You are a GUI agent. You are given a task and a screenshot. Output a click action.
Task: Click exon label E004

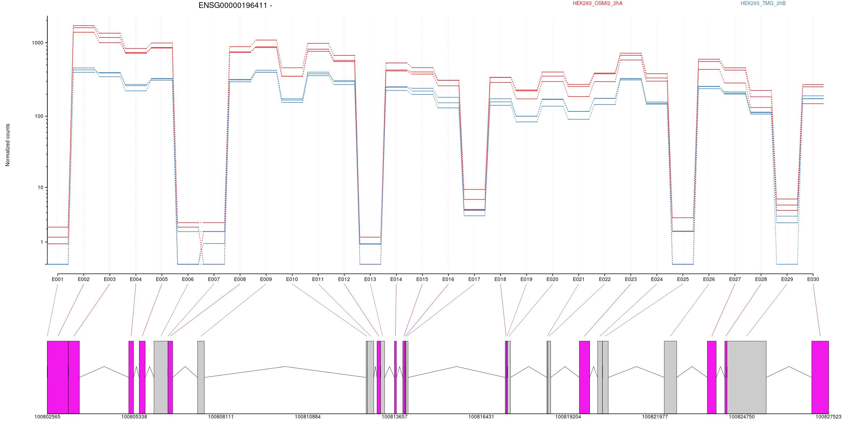click(x=136, y=279)
